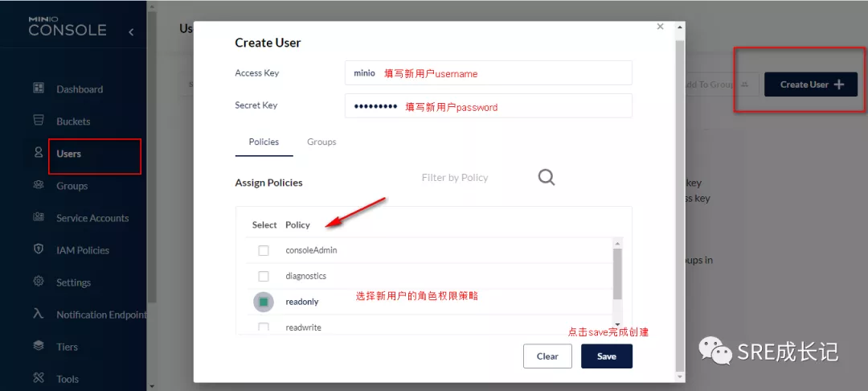
Task: Check the diagnostics policy checkbox
Action: click(264, 276)
